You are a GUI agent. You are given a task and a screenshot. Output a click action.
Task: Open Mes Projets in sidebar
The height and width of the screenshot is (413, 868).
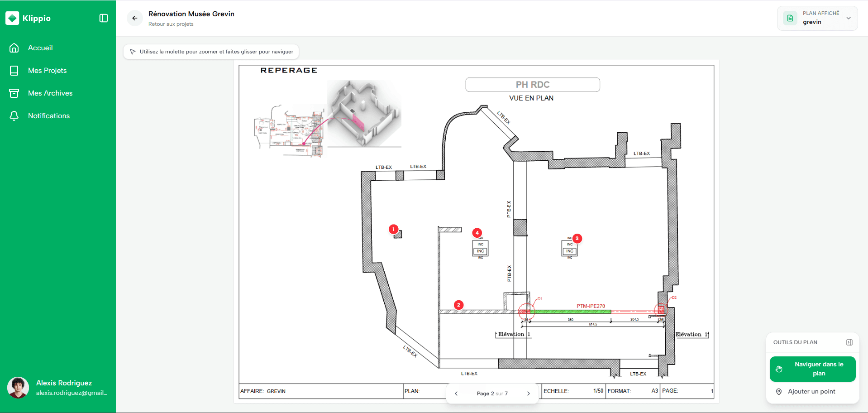[x=58, y=70]
